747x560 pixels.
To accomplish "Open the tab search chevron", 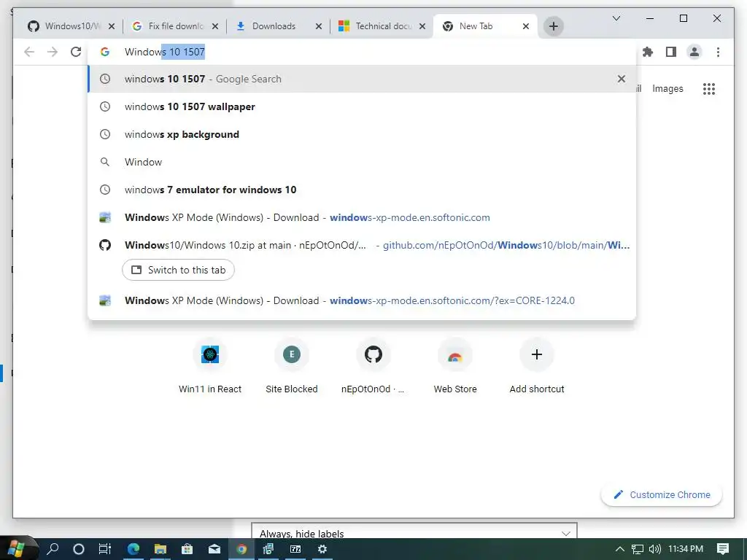I will [616, 18].
